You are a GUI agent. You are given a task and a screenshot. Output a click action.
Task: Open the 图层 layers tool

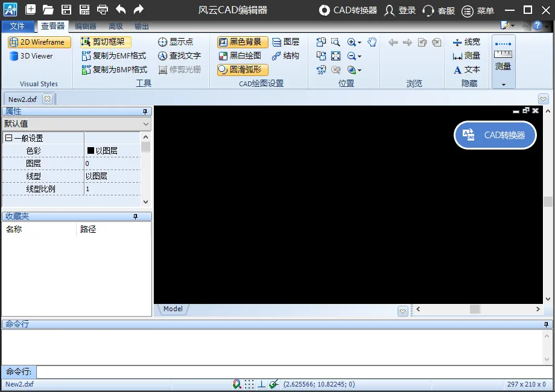tap(285, 42)
